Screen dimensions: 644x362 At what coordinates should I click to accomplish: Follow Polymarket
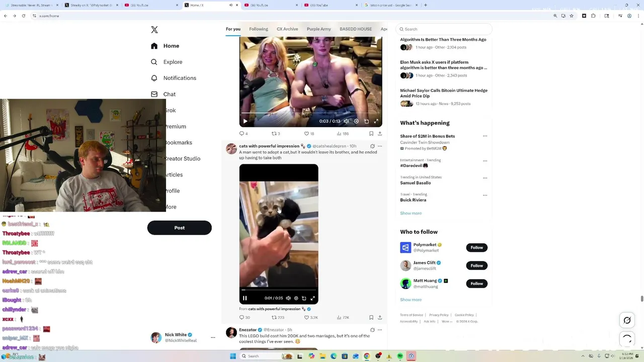[x=476, y=247]
